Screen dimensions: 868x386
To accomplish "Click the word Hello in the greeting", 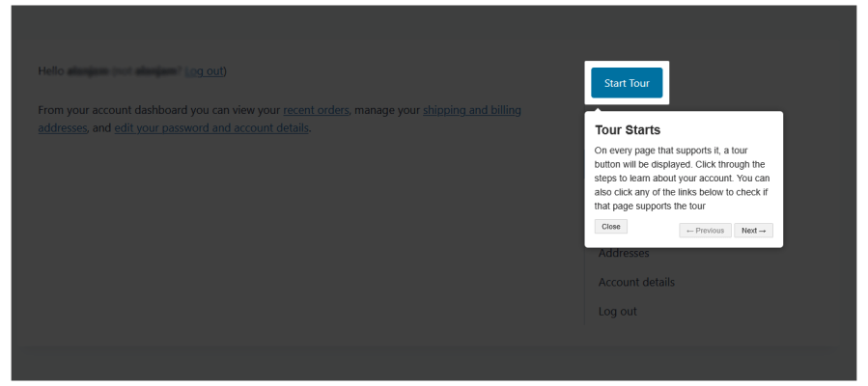I will pos(51,71).
